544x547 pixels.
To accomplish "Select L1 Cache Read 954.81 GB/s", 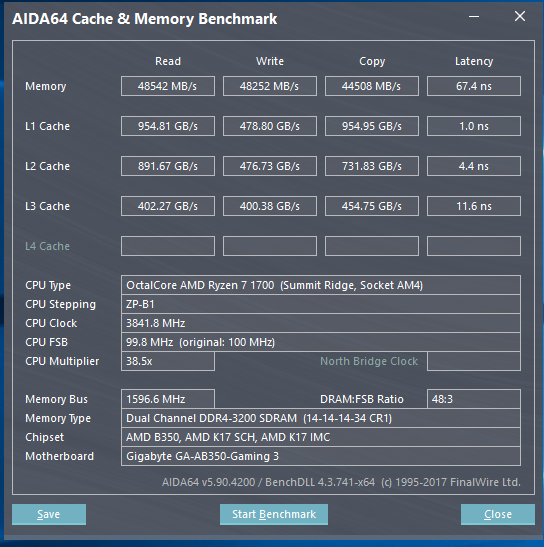I will coord(168,126).
